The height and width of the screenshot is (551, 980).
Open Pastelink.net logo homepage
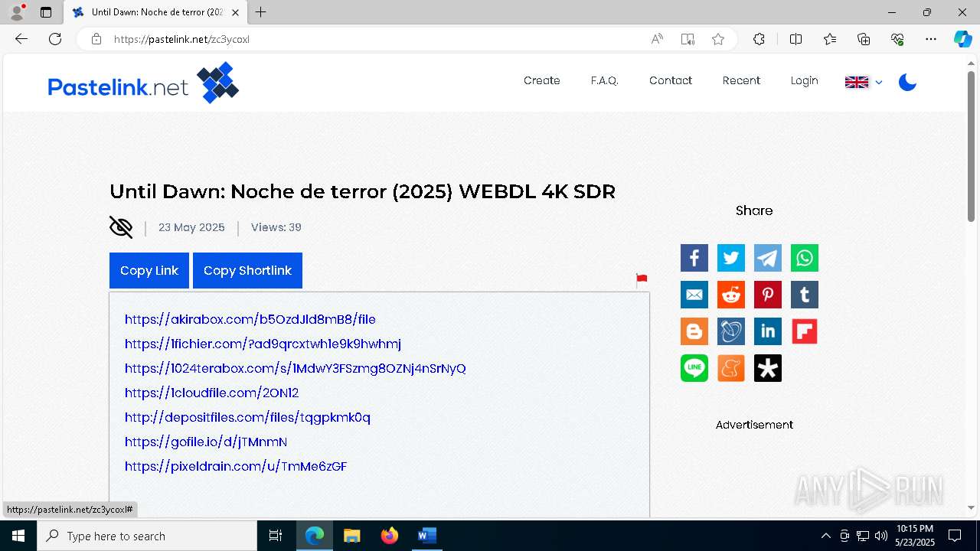click(143, 83)
